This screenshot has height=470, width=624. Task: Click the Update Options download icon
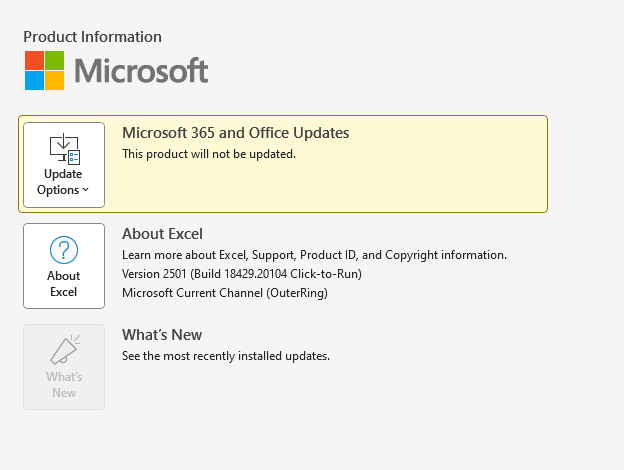pos(64,149)
